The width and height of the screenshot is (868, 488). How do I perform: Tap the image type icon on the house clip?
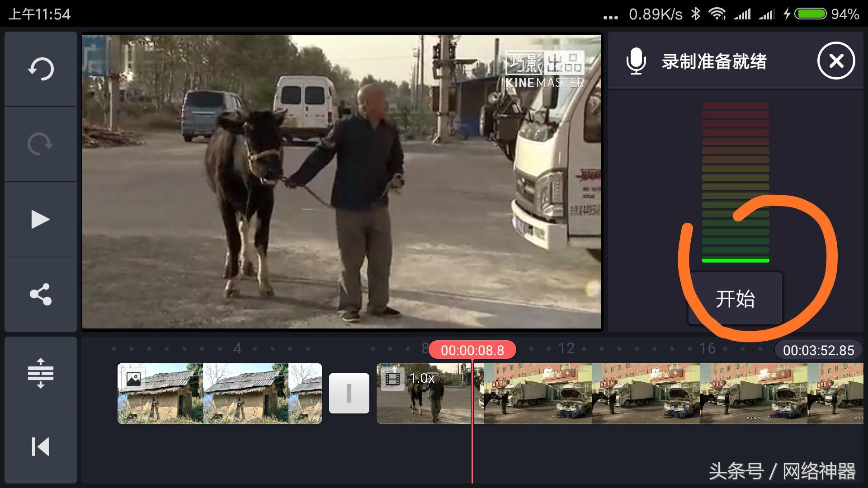point(133,379)
